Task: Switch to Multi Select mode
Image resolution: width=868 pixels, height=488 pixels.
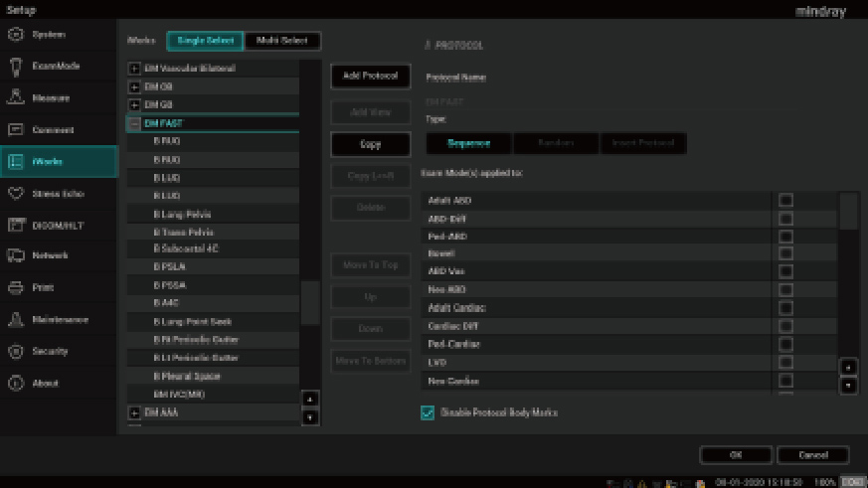Action: [x=282, y=41]
